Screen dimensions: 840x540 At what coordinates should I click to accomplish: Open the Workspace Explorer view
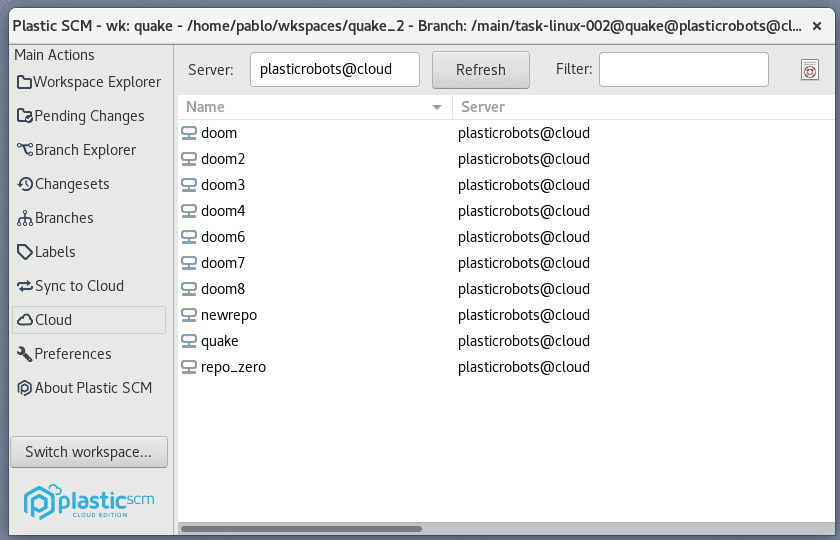click(89, 82)
